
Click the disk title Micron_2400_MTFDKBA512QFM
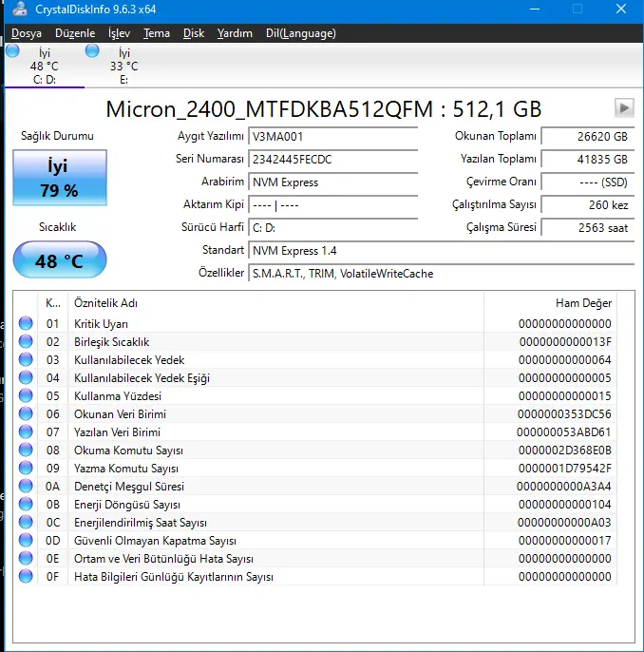click(269, 109)
